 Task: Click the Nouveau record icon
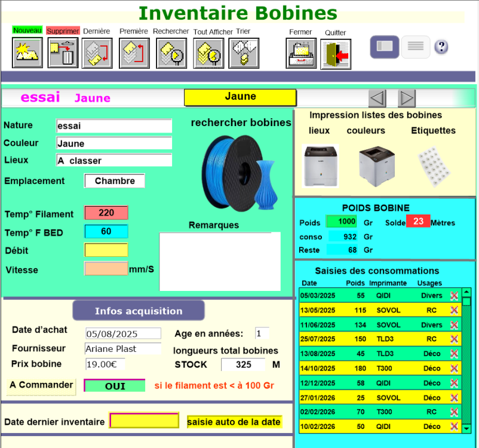click(x=27, y=53)
